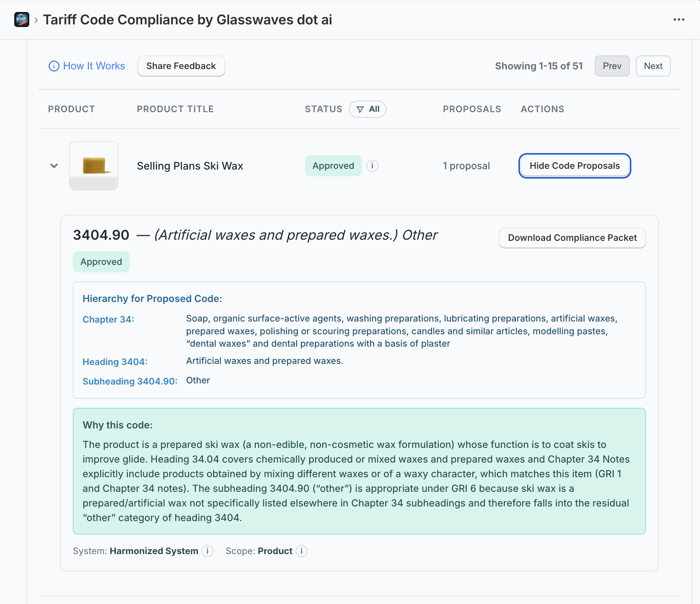Go to the Next page of results
The width and height of the screenshot is (700, 604).
click(653, 66)
